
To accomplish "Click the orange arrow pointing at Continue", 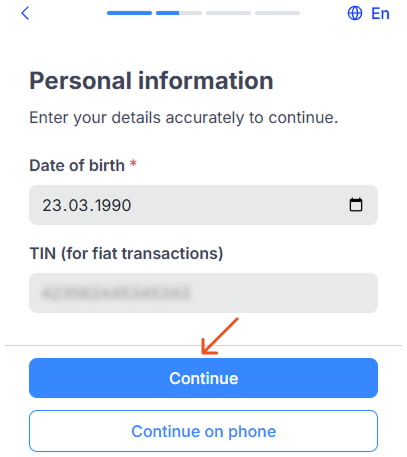I will [x=220, y=336].
